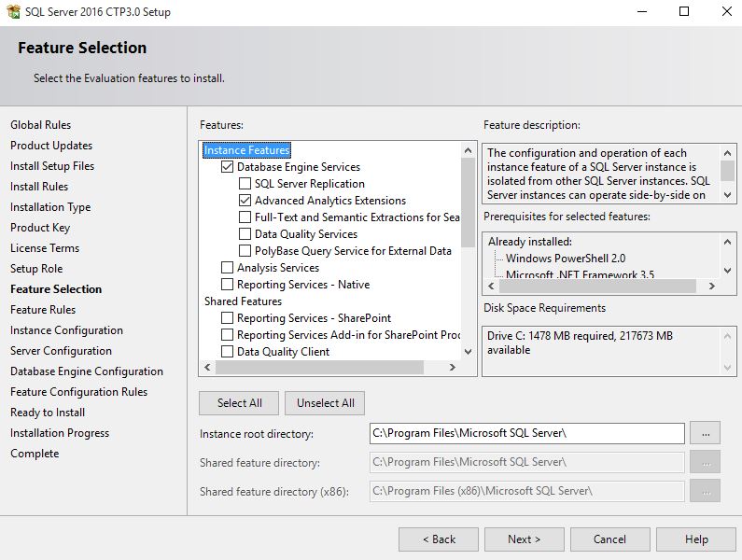Check Reporting Services Add-in for SharePoint checkbox

click(227, 335)
